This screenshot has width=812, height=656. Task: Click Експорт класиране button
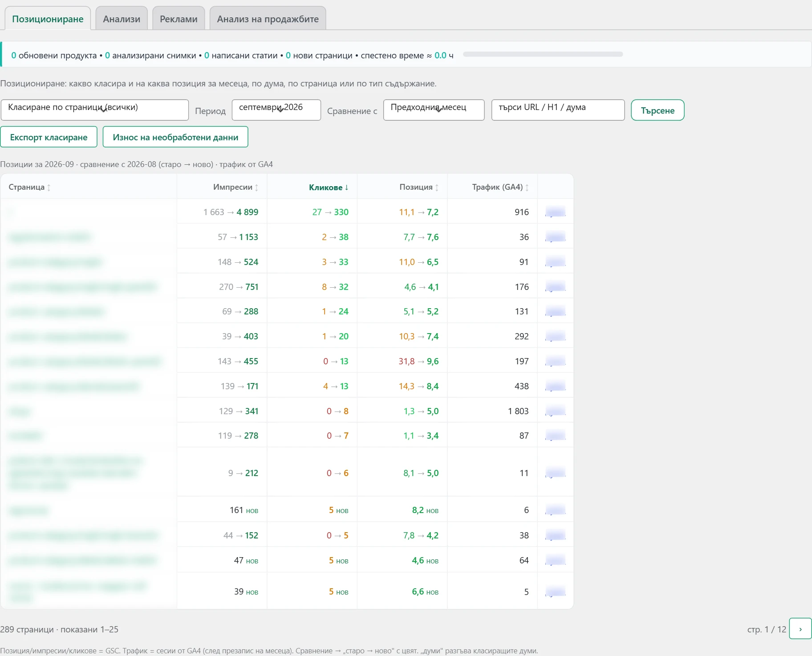click(x=49, y=137)
